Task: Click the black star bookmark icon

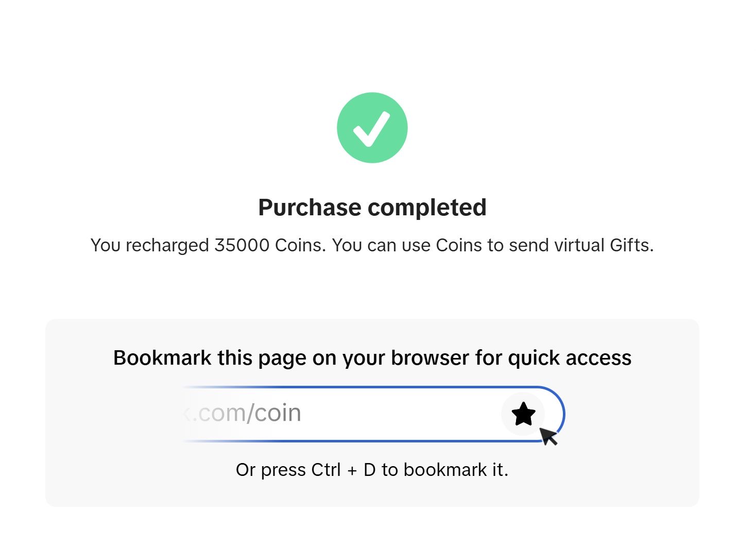Action: click(x=523, y=414)
